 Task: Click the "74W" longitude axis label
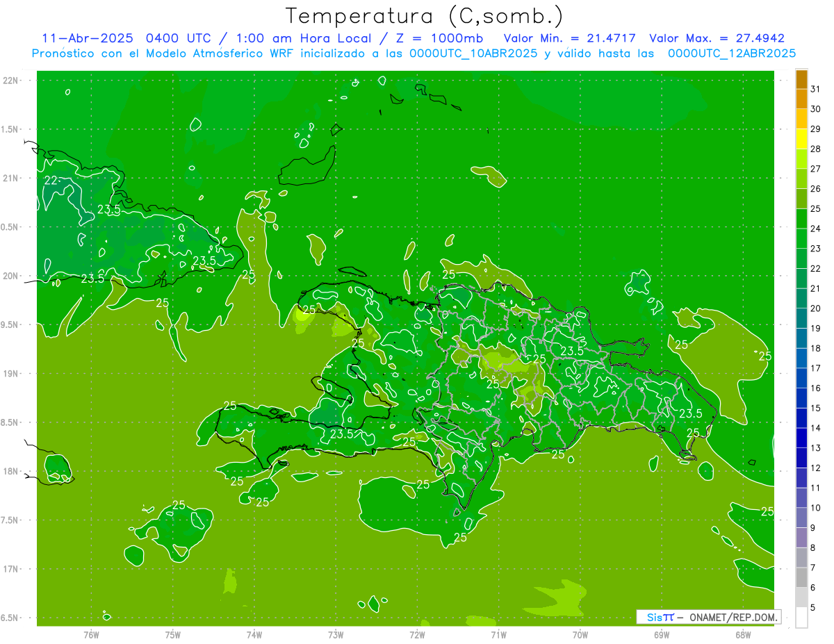pos(254,634)
